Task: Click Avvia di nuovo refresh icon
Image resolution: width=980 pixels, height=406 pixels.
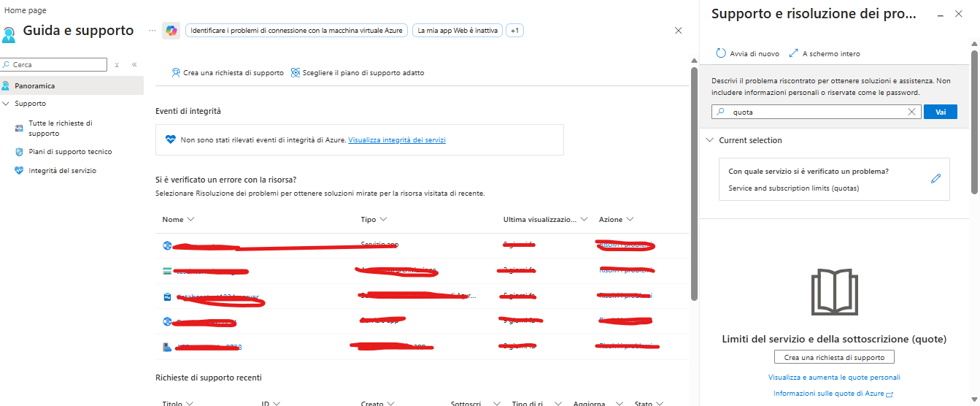Action: click(x=721, y=53)
